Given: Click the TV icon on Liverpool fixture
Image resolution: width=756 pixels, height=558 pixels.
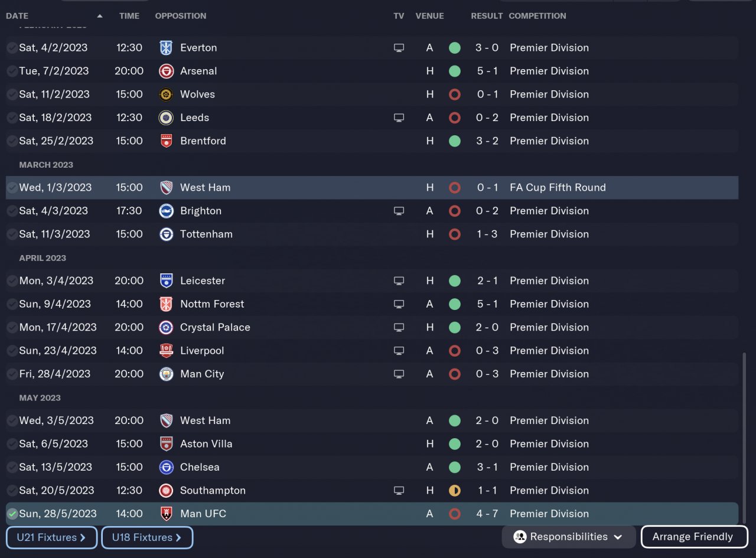Looking at the screenshot, I should coord(399,351).
